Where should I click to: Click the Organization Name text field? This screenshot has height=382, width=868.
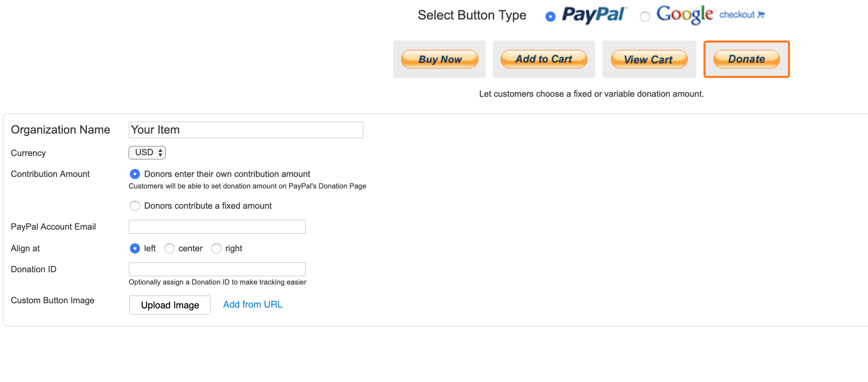pyautogui.click(x=246, y=130)
